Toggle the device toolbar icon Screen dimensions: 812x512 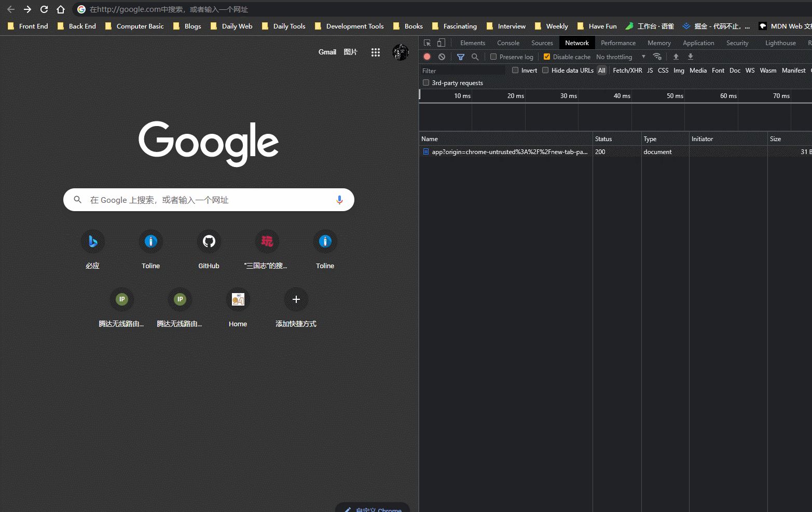(441, 43)
